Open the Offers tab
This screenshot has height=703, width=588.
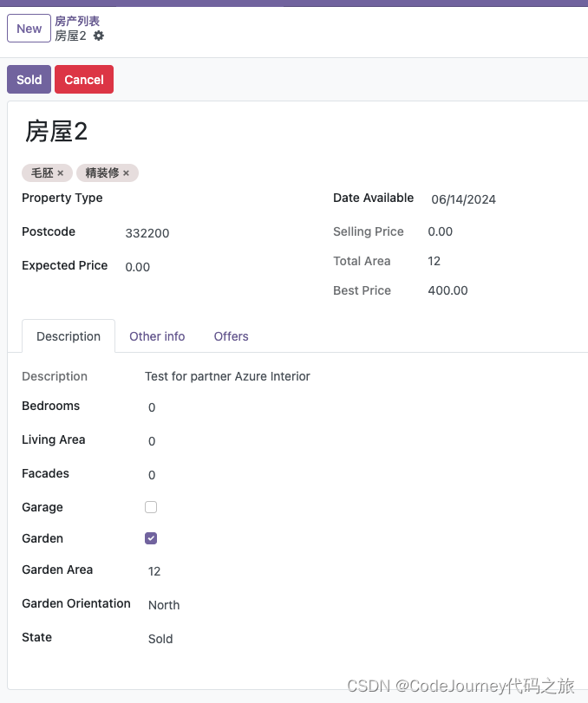tap(231, 336)
